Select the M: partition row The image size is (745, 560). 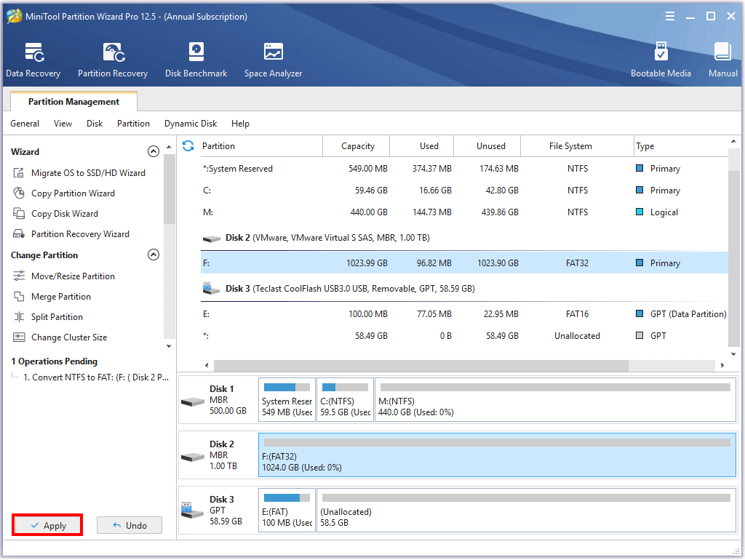coord(464,212)
